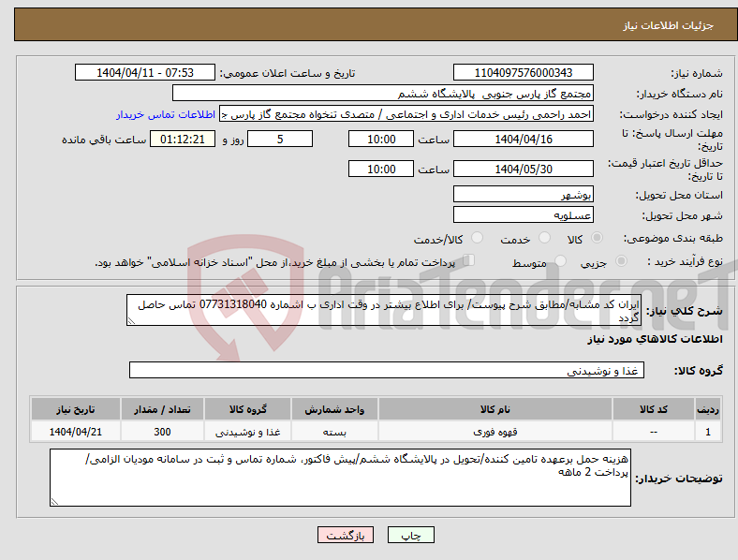The image size is (738, 560).
Task: Select the کالا/خدمت radio button
Action: point(478,238)
